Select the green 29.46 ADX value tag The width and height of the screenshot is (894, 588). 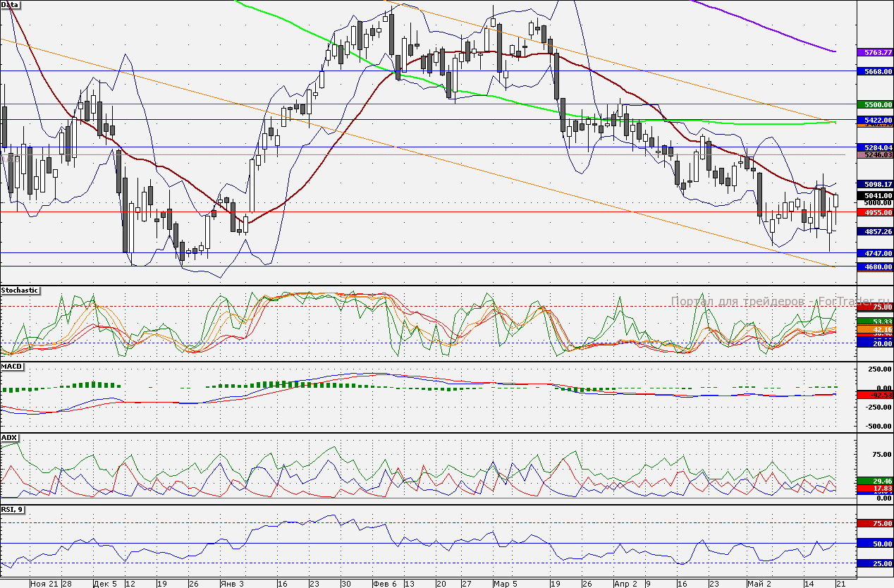pyautogui.click(x=874, y=480)
